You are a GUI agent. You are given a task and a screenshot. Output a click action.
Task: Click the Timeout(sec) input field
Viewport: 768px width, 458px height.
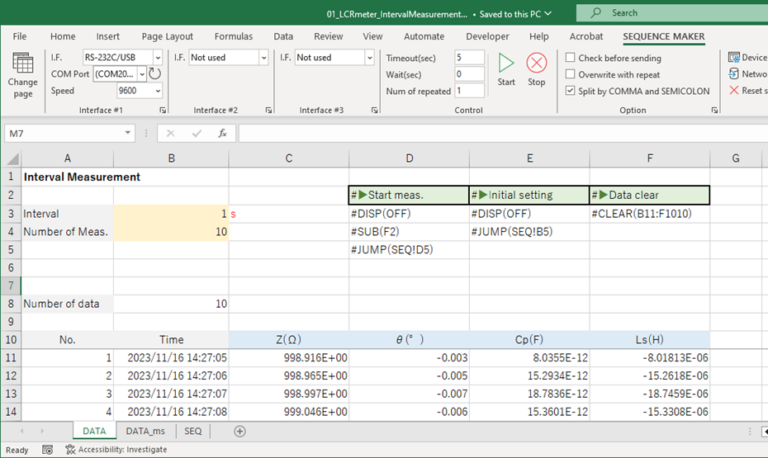469,58
